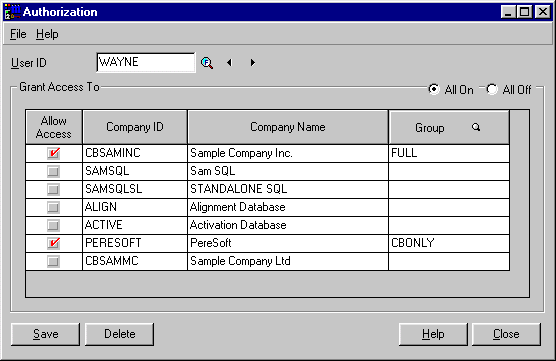Click the User ID input field
This screenshot has width=556, height=361.
pyautogui.click(x=146, y=62)
